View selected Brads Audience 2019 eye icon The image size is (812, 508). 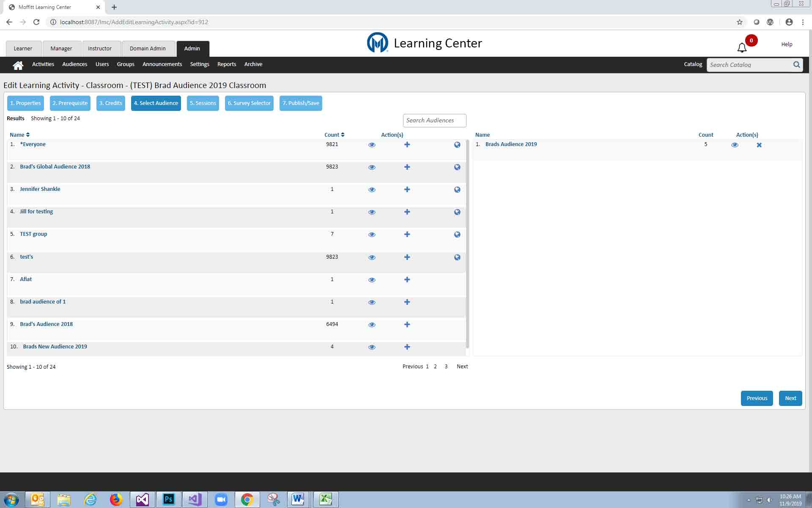pyautogui.click(x=735, y=145)
